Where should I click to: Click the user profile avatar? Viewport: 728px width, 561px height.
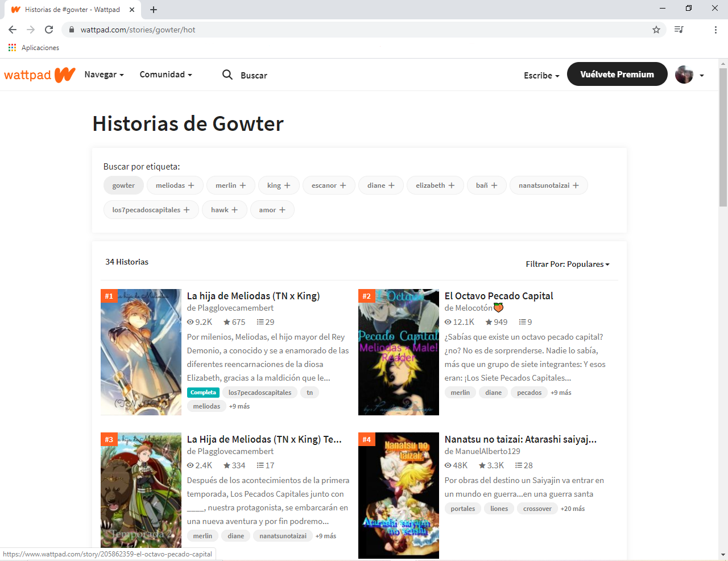point(684,75)
